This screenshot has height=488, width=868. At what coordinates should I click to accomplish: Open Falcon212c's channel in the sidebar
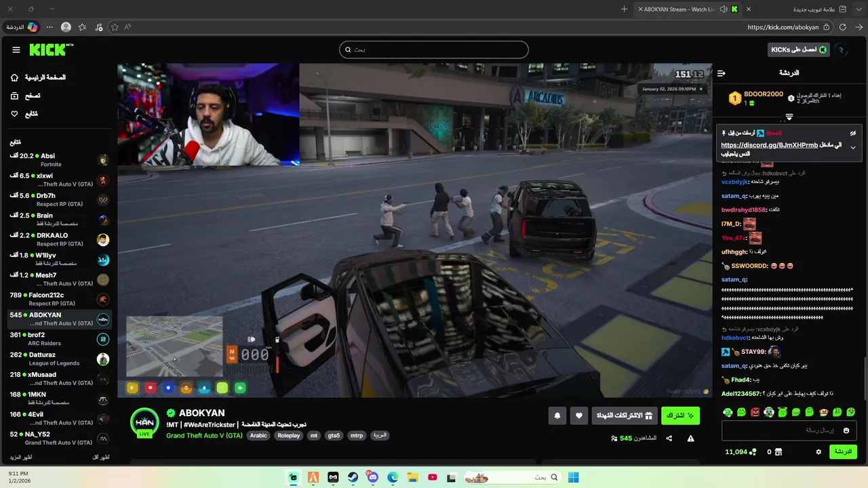(60, 299)
